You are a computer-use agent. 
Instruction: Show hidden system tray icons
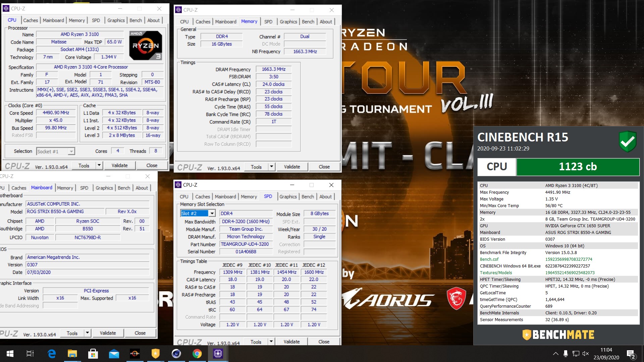tap(556, 354)
